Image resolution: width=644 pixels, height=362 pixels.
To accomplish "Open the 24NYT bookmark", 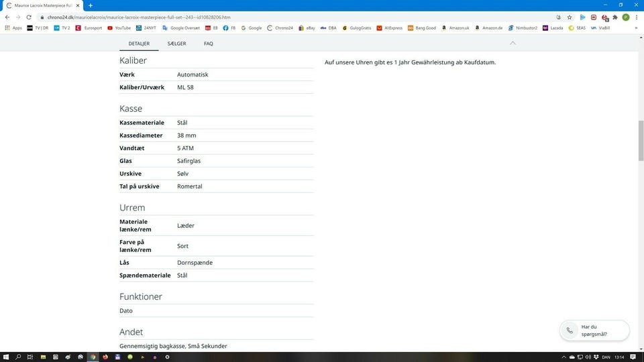I will [x=146, y=28].
